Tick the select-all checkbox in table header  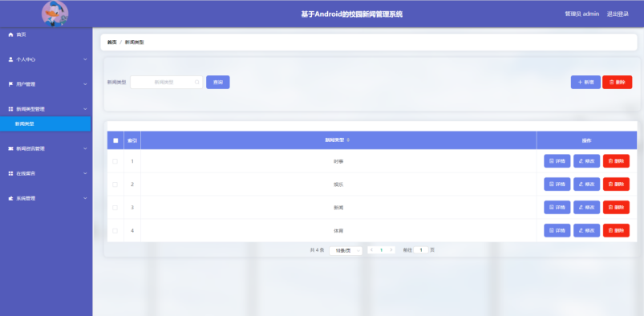(115, 140)
